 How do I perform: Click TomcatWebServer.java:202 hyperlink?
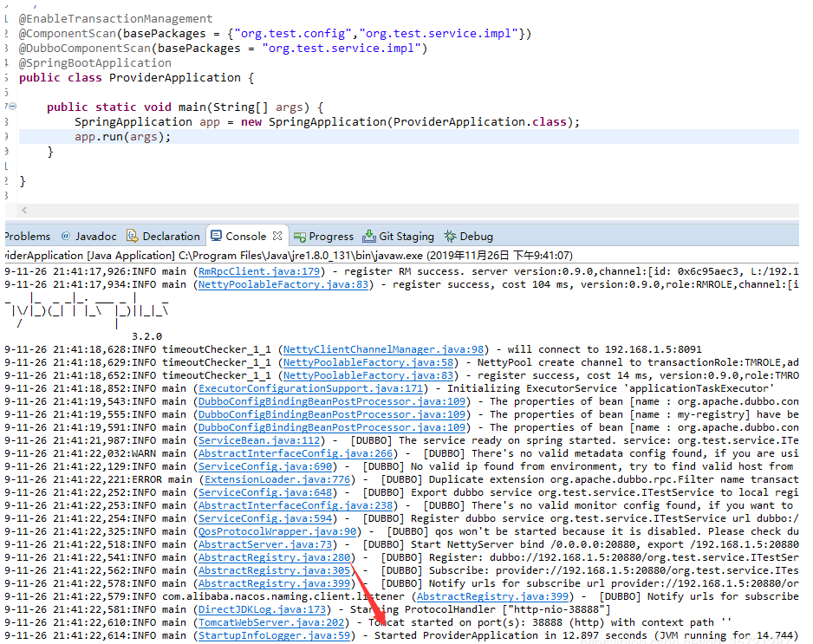[x=273, y=622]
